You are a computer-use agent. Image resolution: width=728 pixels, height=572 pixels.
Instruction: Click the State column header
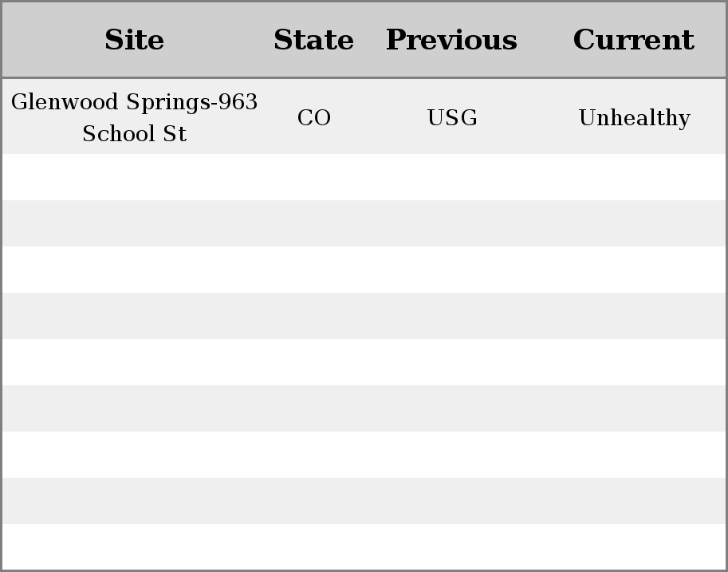[314, 40]
